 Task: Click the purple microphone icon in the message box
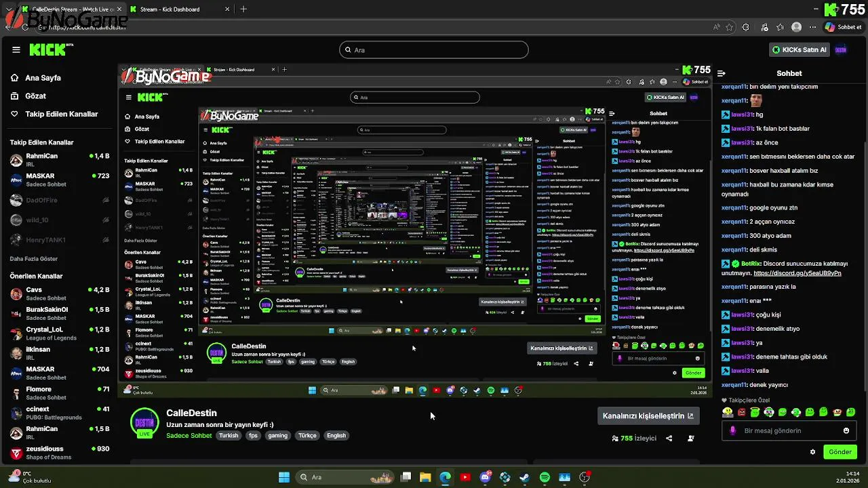[x=732, y=430]
